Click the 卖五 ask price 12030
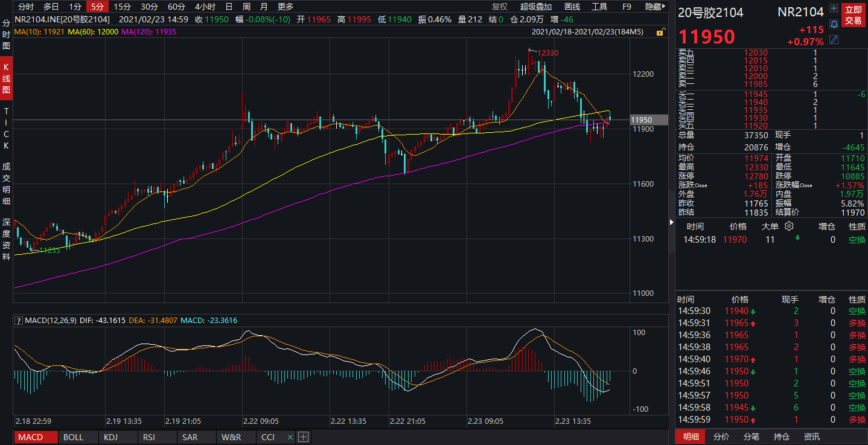Image resolution: width=868 pixels, height=445 pixels. pos(756,53)
